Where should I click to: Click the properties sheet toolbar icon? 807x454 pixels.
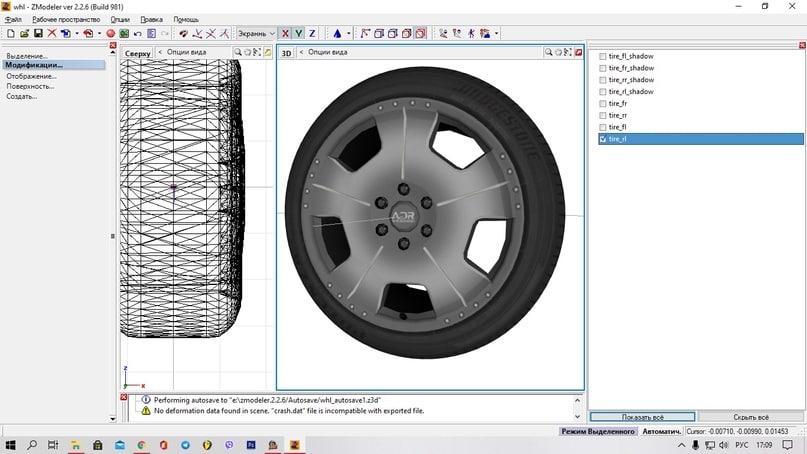click(151, 33)
